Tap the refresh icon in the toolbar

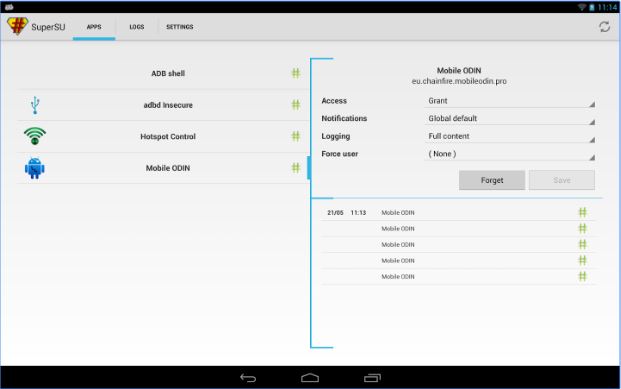[604, 27]
